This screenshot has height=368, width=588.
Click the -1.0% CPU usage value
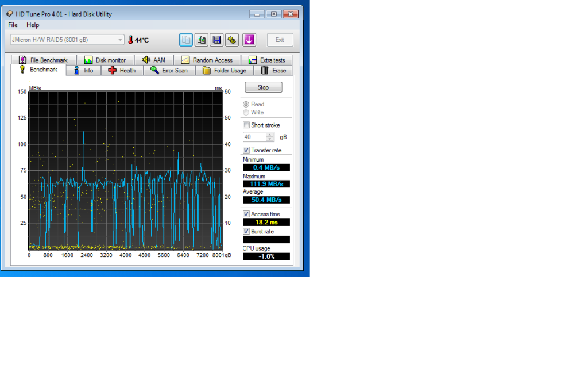pos(266,256)
